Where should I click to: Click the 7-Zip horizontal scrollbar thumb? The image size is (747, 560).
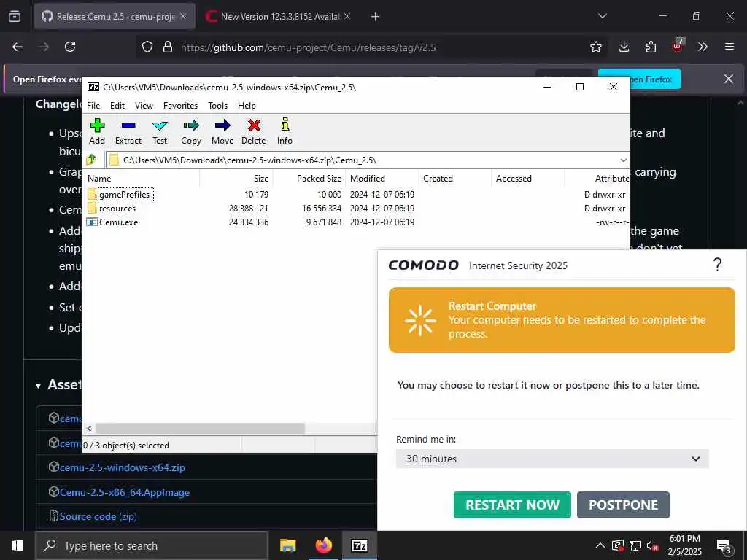tap(200, 429)
